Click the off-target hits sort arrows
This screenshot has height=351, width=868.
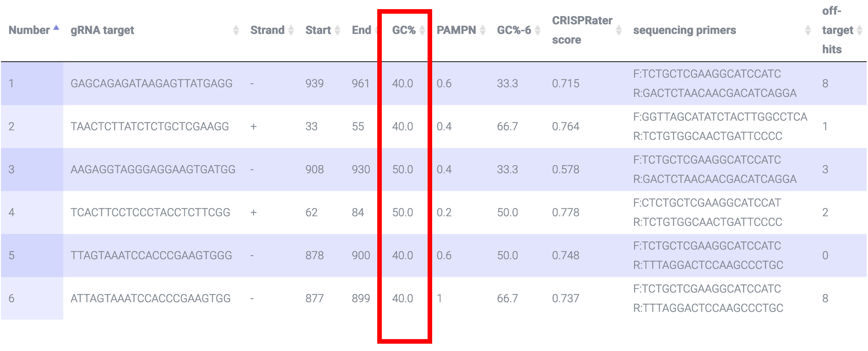coord(859,30)
